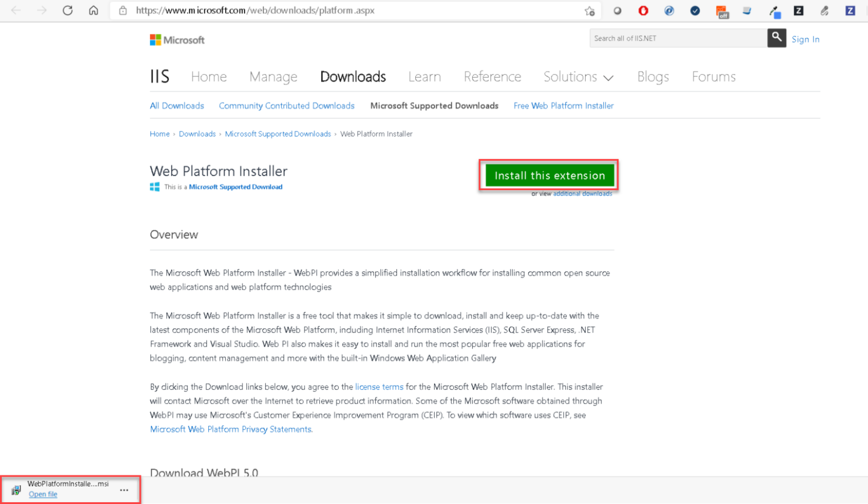868x504 pixels.
Task: Click the blue swirl circle extension icon
Action: [669, 10]
